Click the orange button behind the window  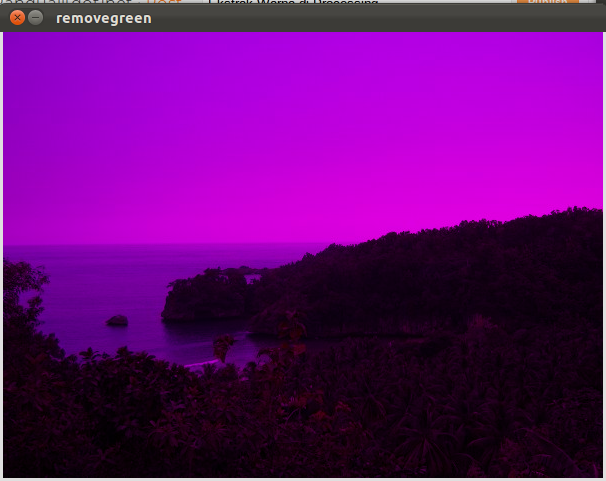[x=546, y=2]
